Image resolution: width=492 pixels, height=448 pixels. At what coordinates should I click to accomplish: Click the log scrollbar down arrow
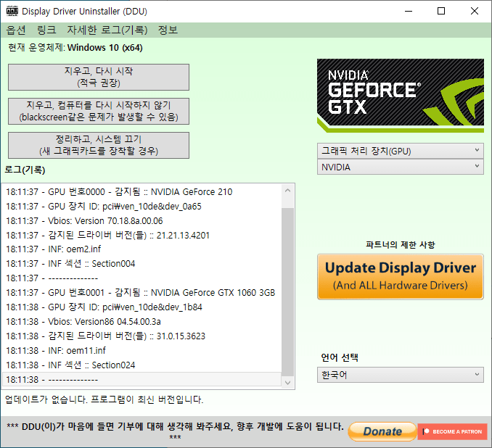pyautogui.click(x=288, y=383)
